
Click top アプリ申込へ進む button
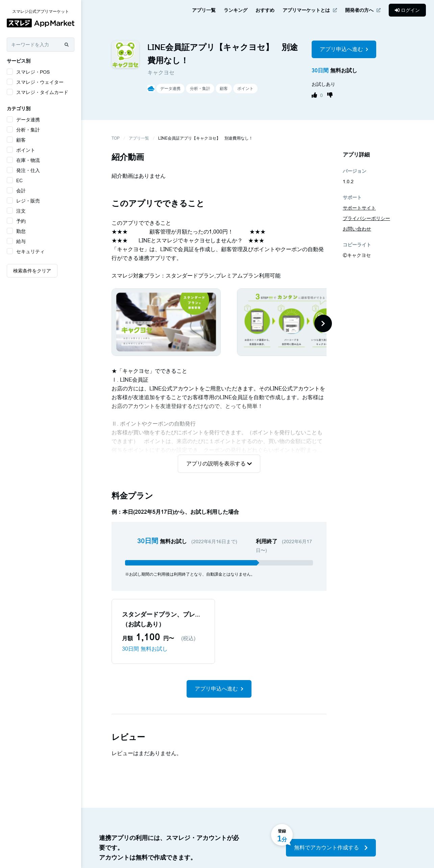coord(344,49)
